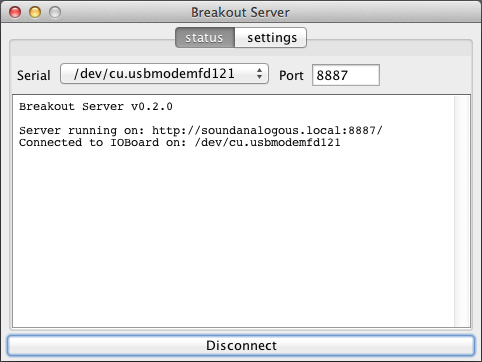Click the Disconnect button
The image size is (482, 362).
[x=241, y=345]
